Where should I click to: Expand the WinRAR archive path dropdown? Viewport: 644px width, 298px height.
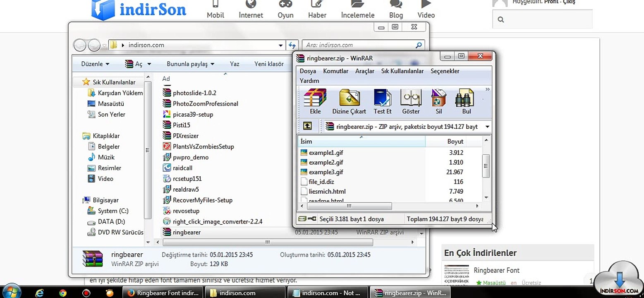[x=487, y=127]
